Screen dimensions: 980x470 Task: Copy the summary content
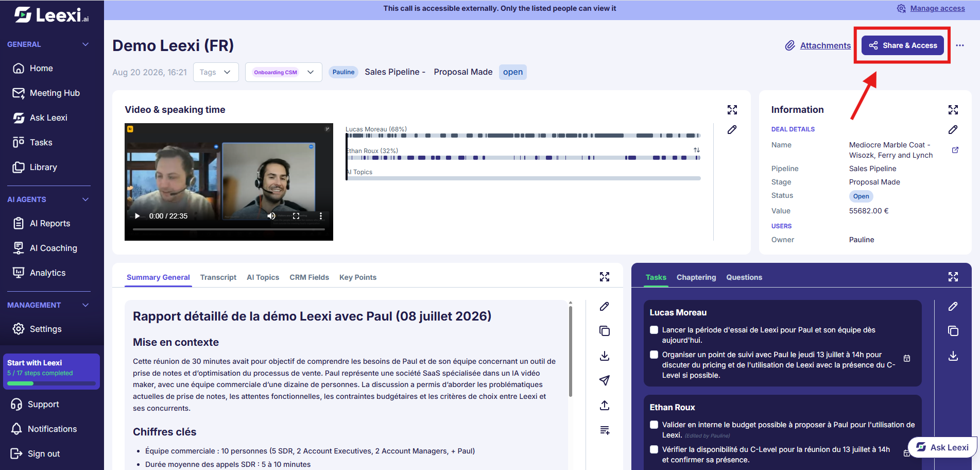point(605,331)
